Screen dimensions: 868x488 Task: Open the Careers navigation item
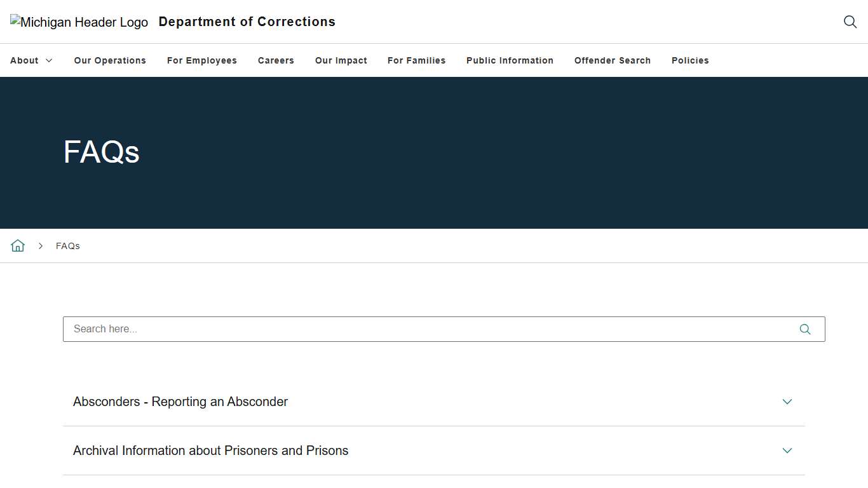coord(276,60)
